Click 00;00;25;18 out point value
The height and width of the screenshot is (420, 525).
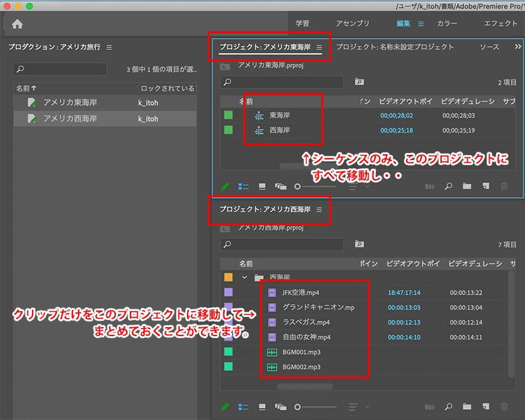coord(396,130)
